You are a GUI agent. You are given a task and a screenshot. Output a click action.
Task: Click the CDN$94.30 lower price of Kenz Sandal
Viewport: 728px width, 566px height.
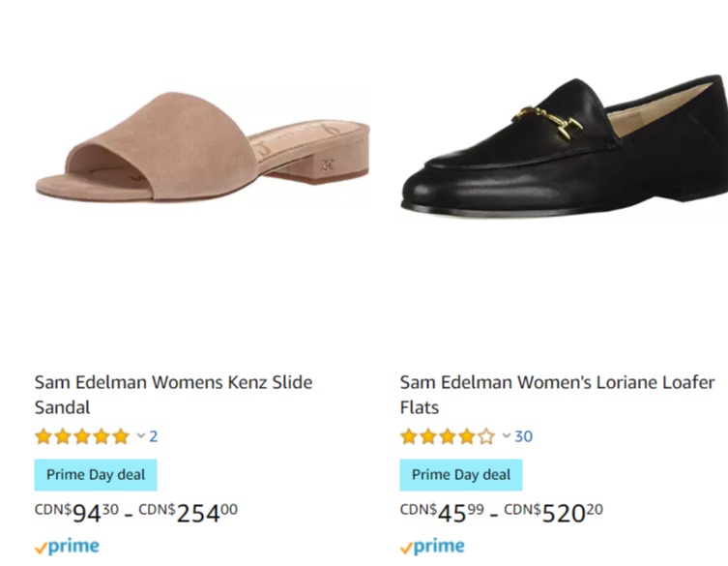[x=75, y=512]
